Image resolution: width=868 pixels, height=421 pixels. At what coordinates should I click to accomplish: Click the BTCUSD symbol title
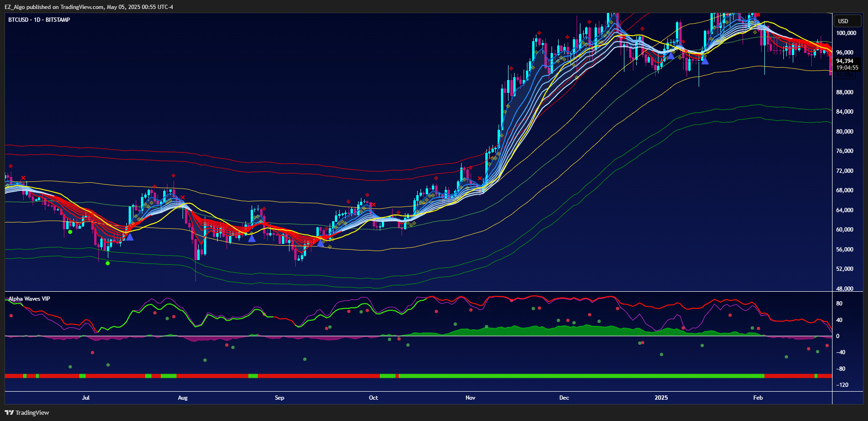(39, 20)
